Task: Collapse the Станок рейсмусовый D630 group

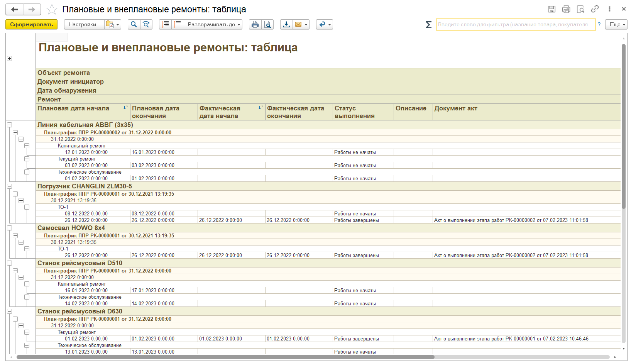Action: [x=10, y=311]
